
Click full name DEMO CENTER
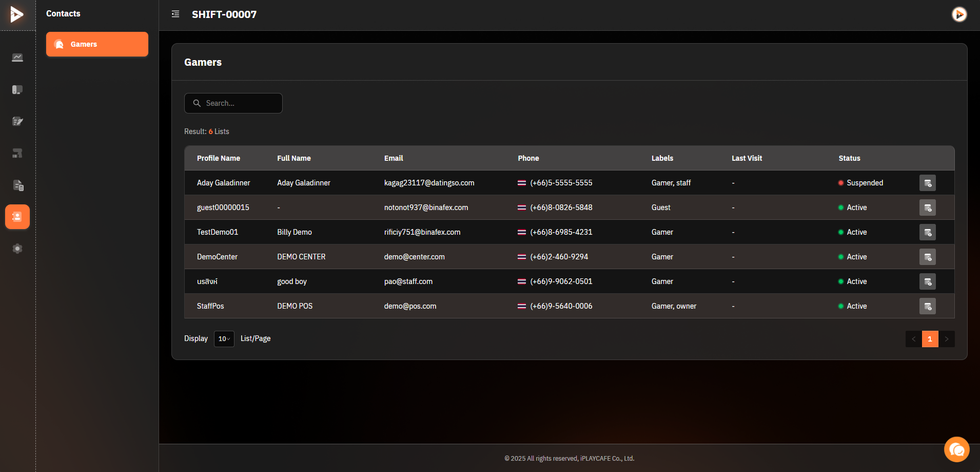(302, 257)
